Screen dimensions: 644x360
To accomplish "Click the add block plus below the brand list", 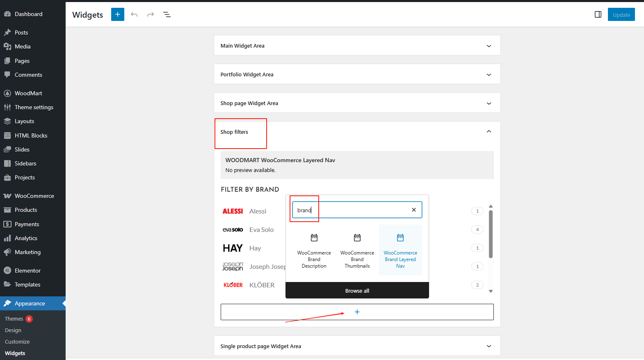I will [357, 312].
